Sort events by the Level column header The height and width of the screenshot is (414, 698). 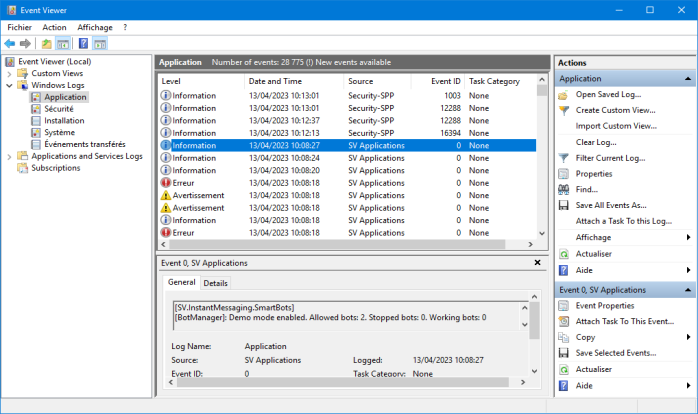tap(201, 81)
